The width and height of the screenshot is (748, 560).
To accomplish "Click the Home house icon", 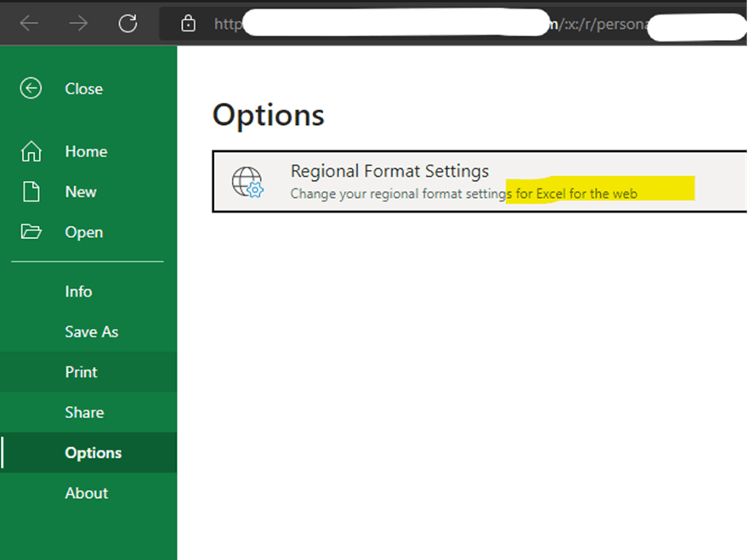I will click(x=31, y=151).
